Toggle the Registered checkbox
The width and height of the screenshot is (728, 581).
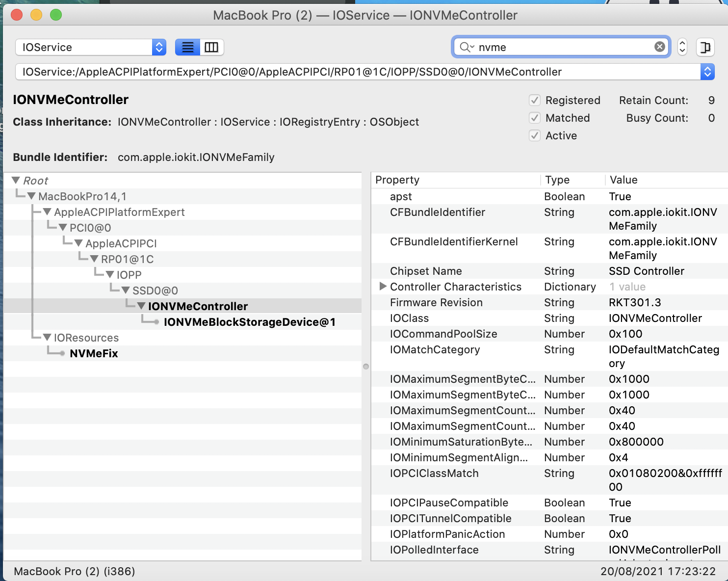pos(535,101)
